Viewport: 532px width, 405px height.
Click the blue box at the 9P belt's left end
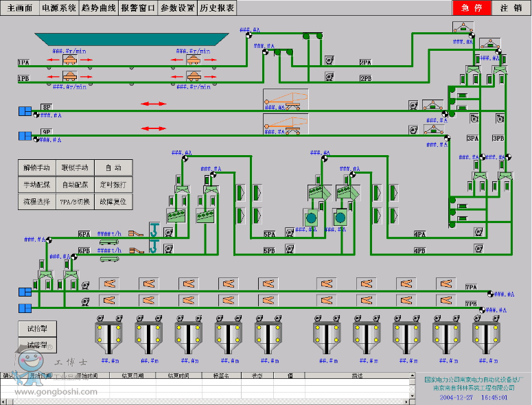point(25,135)
